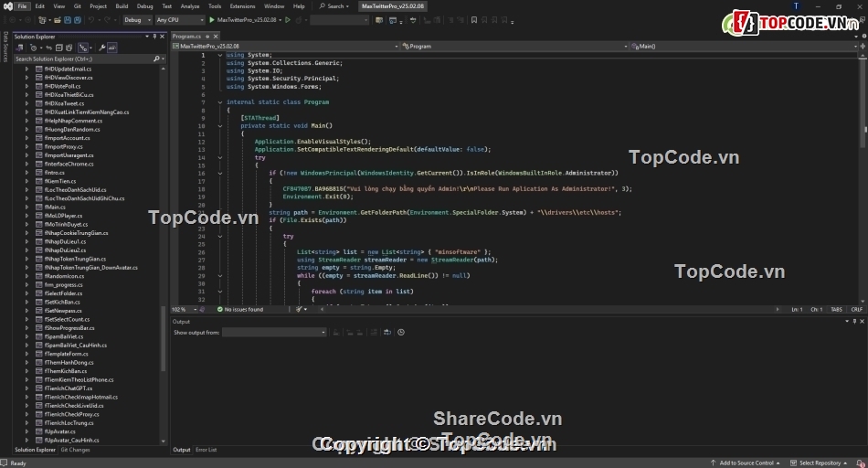Select fTienIchChatGPT.cs file

(x=69, y=388)
